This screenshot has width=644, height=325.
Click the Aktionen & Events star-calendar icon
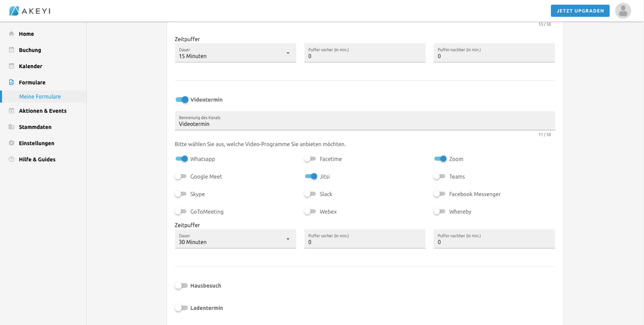(x=11, y=111)
